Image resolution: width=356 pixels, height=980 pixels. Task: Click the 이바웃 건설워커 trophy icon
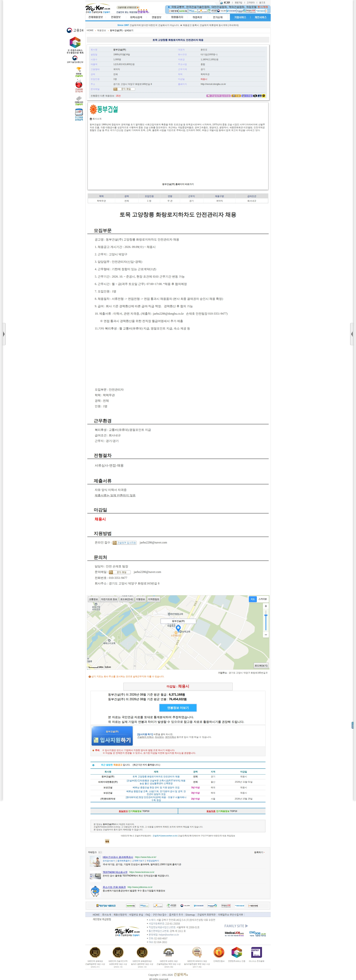(x=79, y=72)
